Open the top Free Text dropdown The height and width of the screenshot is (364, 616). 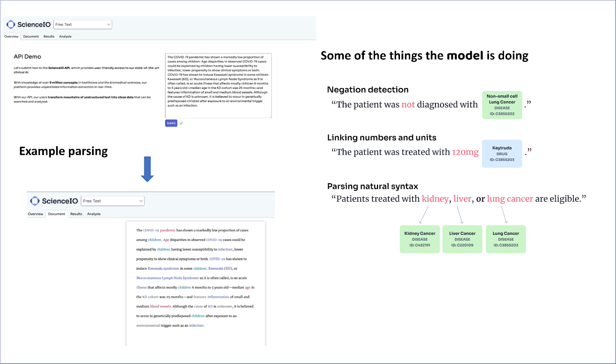click(x=83, y=25)
